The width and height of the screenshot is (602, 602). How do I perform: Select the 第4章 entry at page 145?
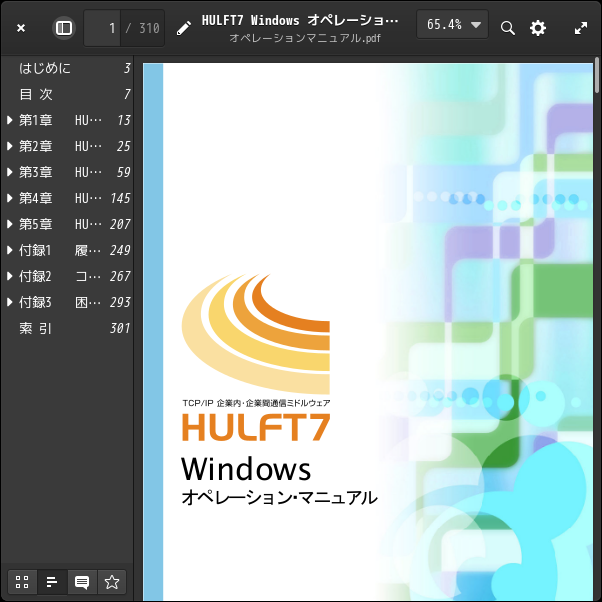[74, 198]
